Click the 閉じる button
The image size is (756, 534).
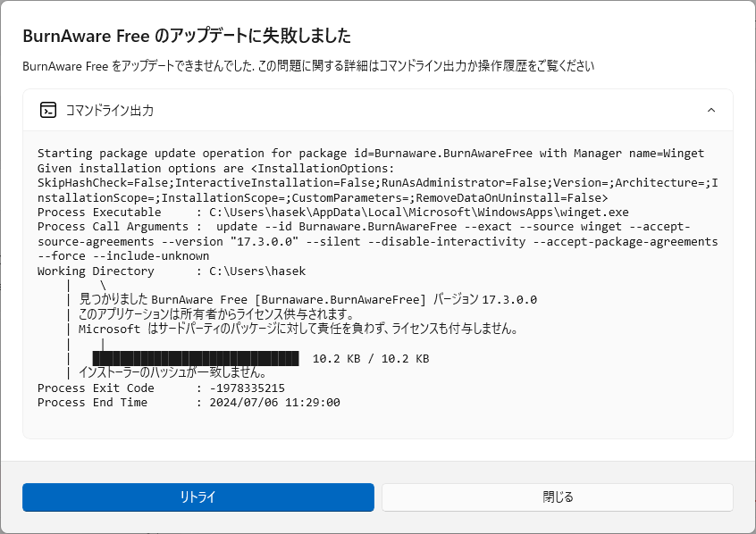[558, 496]
